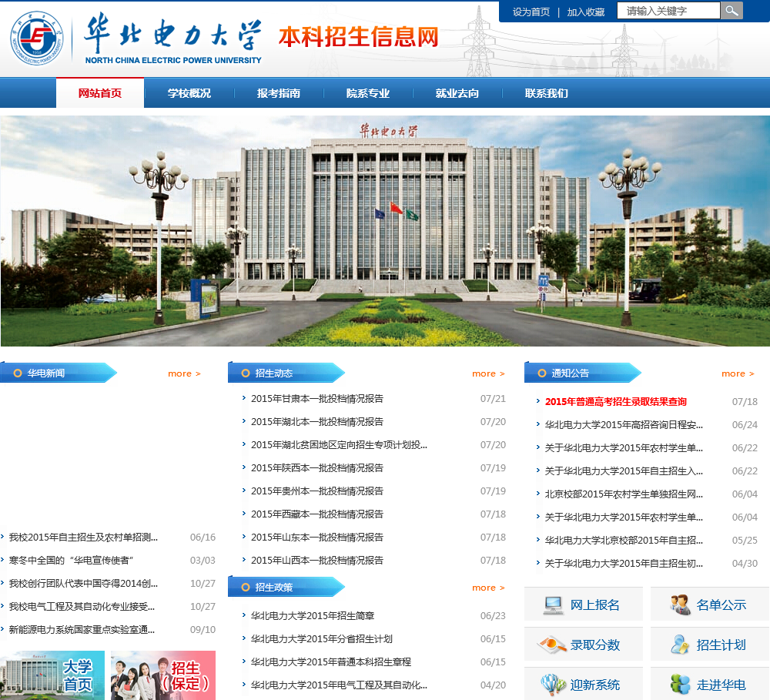
Task: Open the 就业去向 menu
Action: [457, 93]
